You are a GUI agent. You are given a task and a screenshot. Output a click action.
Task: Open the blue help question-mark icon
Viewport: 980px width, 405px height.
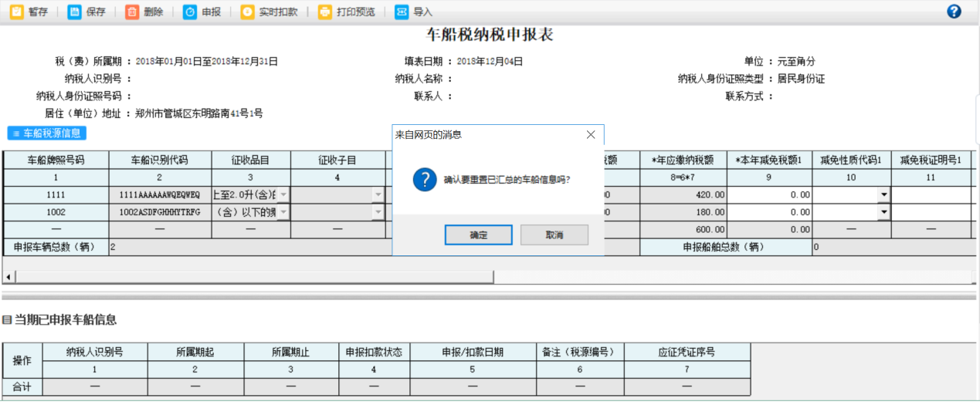tap(955, 12)
